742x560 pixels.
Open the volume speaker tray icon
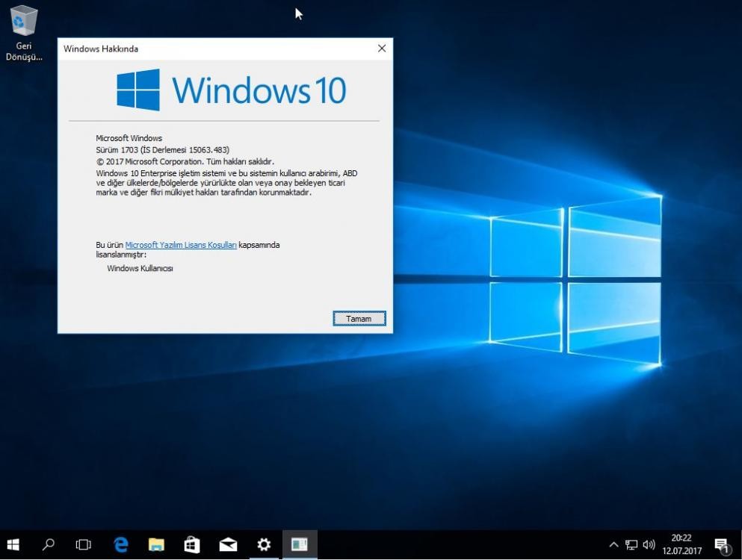click(x=649, y=545)
